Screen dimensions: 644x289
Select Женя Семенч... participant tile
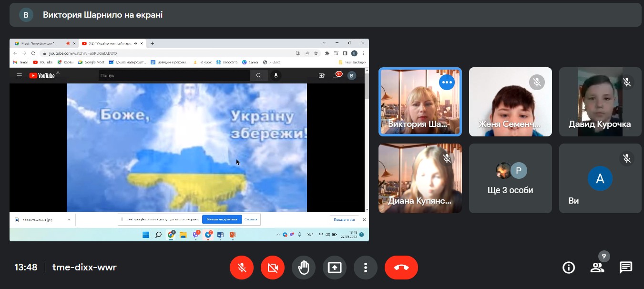click(x=511, y=102)
